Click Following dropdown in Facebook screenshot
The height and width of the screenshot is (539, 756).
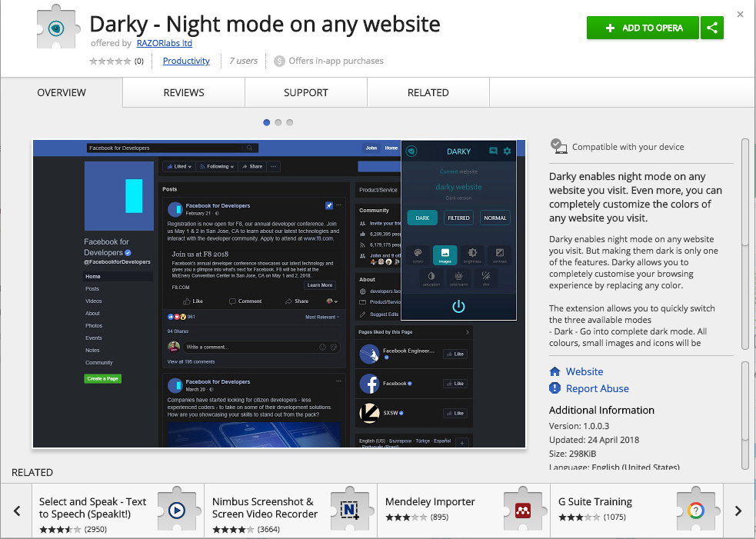(216, 166)
